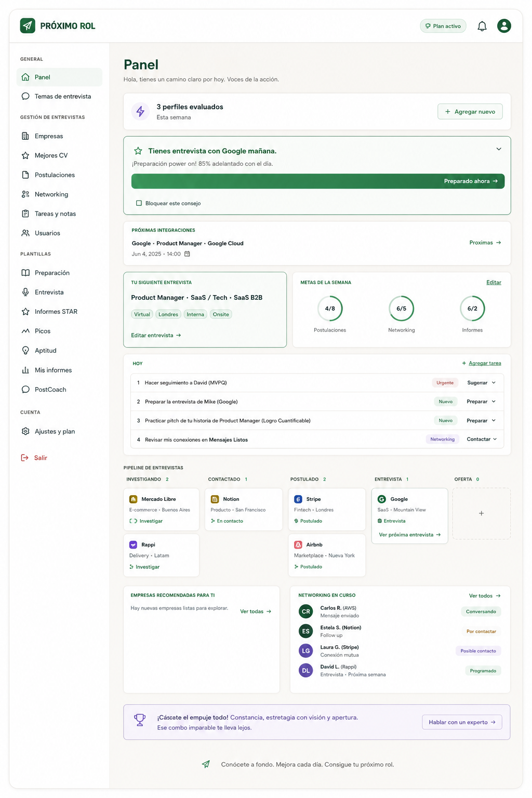Image resolution: width=532 pixels, height=798 pixels.
Task: Click Agregar nuevo button
Action: coord(470,112)
